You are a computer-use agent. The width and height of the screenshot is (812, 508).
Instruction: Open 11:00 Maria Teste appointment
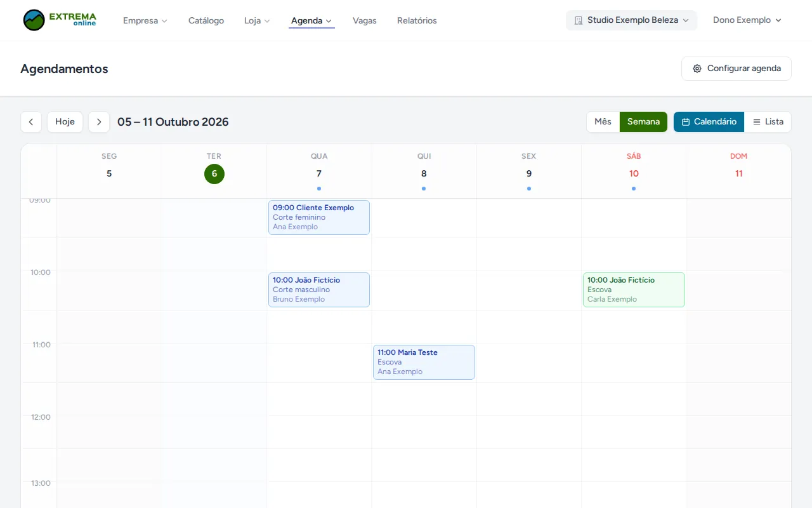424,362
